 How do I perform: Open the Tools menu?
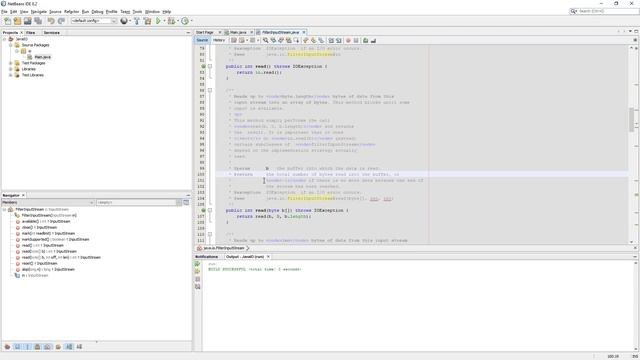pos(138,12)
